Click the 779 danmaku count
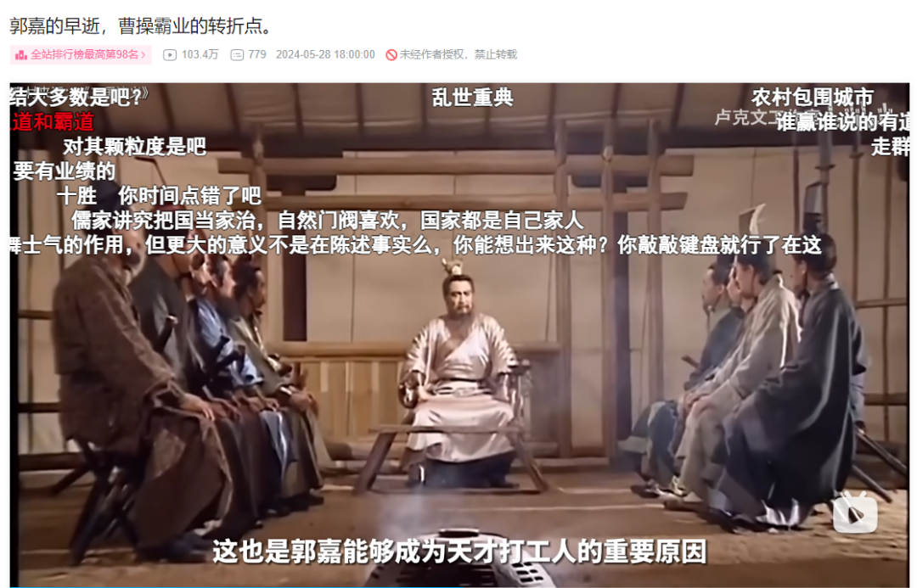Screen dimensions: 917x588 tap(256, 55)
